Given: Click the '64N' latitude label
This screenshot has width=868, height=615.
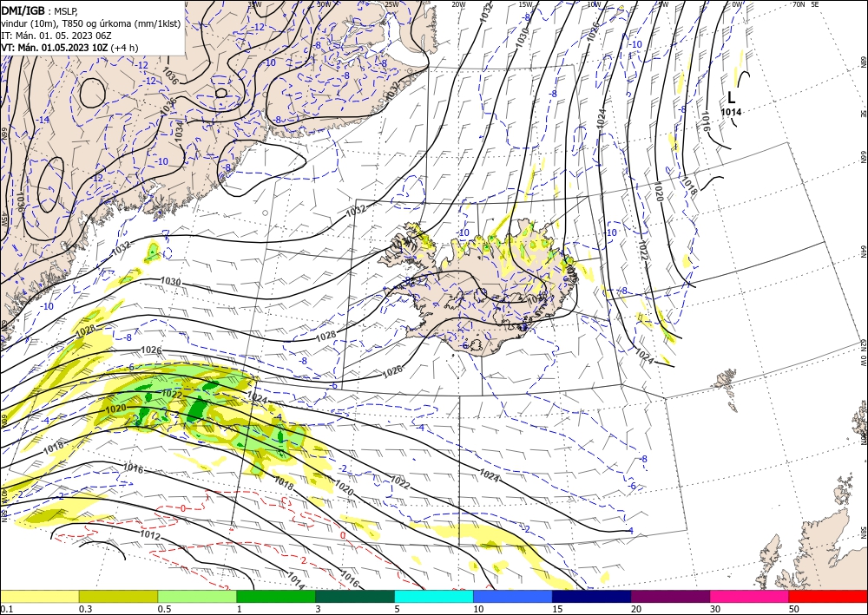Looking at the screenshot, I should coord(863,251).
